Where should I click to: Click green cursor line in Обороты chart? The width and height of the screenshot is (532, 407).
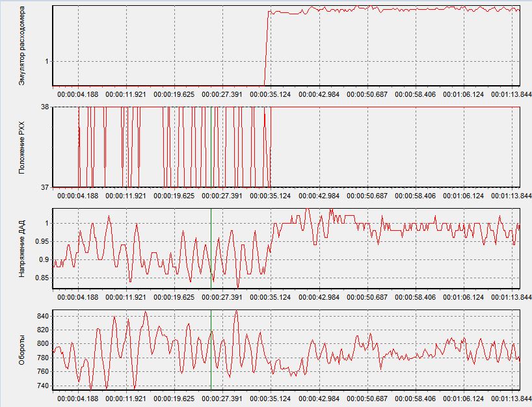click(211, 350)
